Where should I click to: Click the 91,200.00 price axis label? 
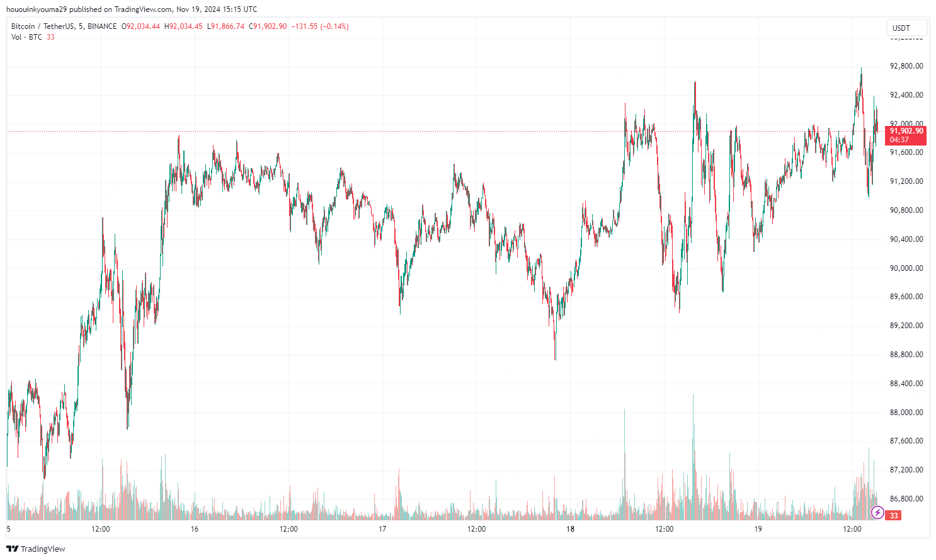[906, 181]
